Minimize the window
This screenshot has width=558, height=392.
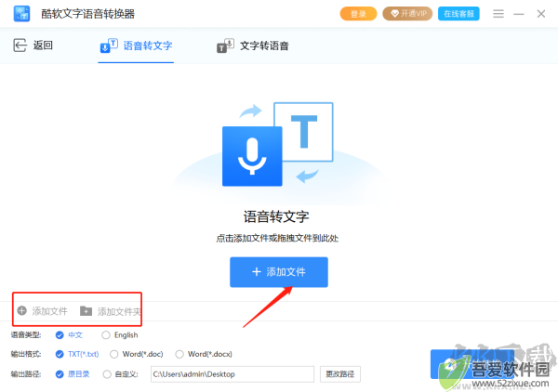519,14
